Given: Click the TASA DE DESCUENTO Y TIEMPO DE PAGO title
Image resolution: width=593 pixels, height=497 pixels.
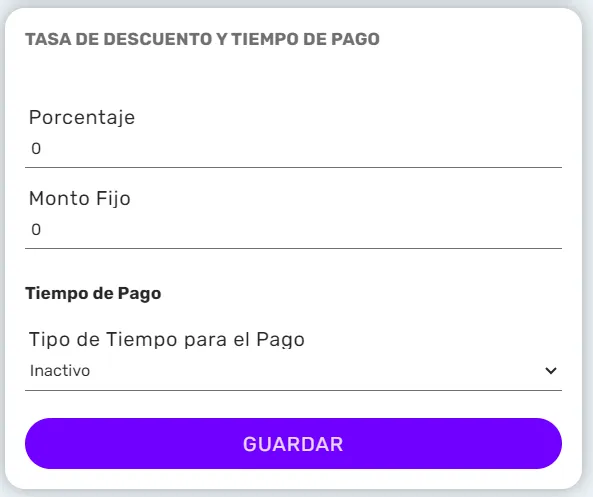Looking at the screenshot, I should pyautogui.click(x=202, y=39).
